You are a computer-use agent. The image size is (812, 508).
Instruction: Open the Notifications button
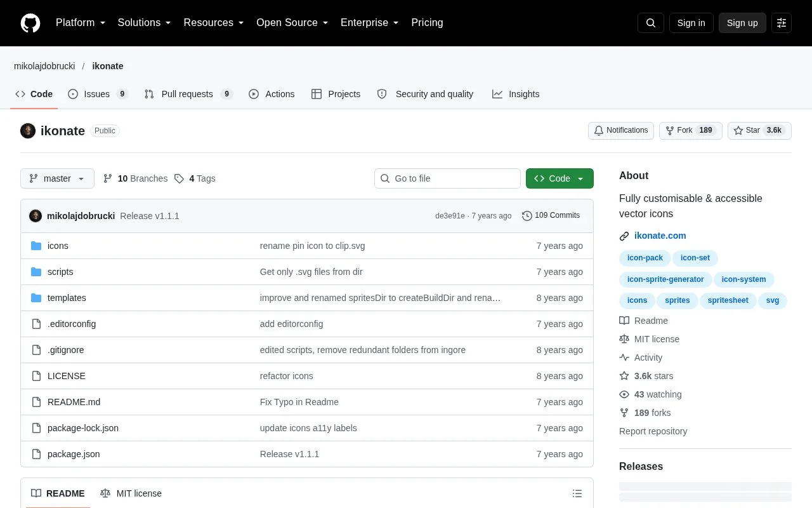[x=621, y=131]
